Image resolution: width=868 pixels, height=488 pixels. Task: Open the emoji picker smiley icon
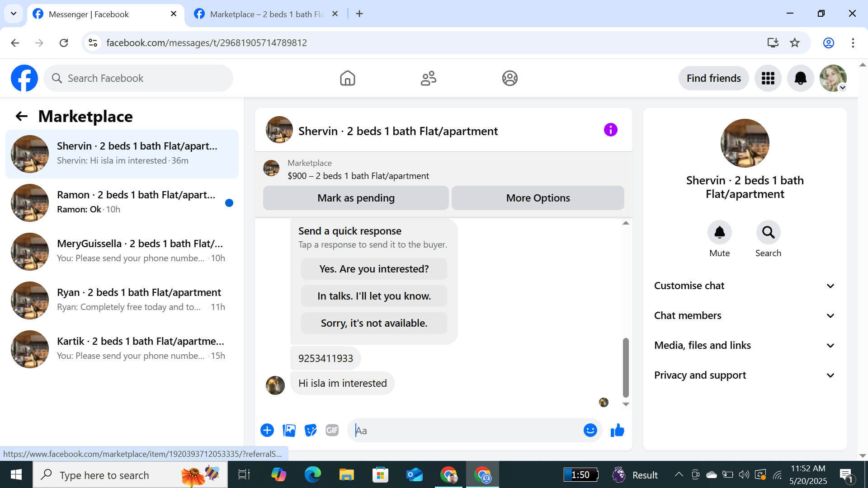(590, 430)
